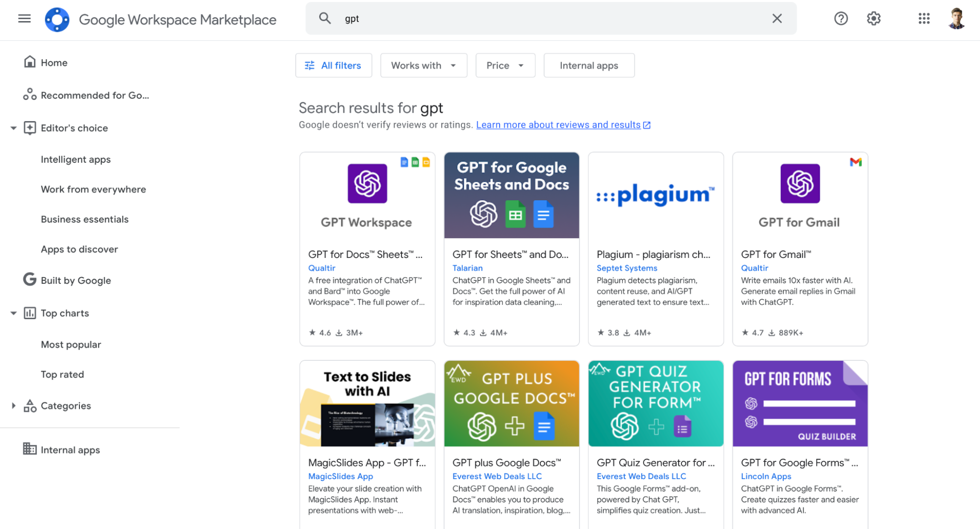Open the Settings gear icon

tap(873, 19)
